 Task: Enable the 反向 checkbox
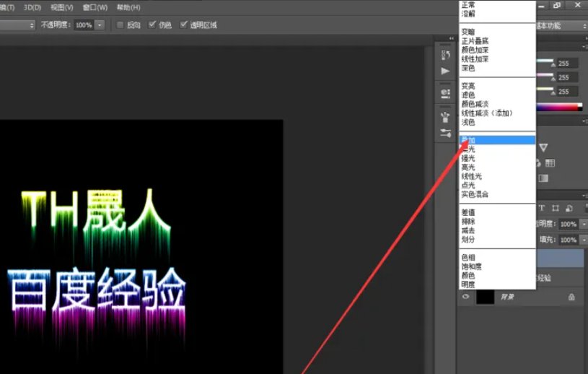[x=120, y=25]
